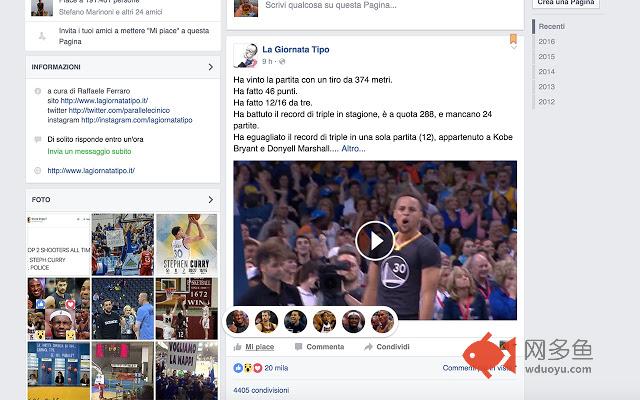Click the wow reaction emoji icon
Viewport: 640px width, 400px height.
248,368
